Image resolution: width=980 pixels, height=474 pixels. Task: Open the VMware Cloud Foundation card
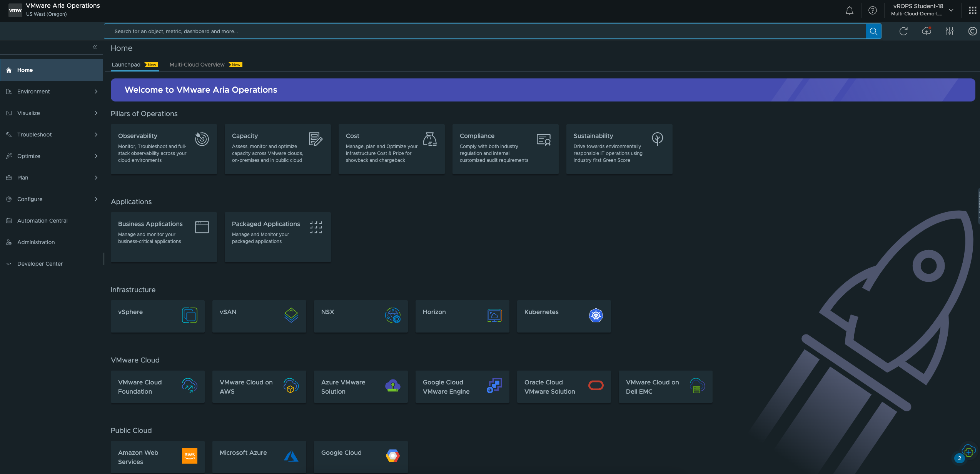(158, 387)
